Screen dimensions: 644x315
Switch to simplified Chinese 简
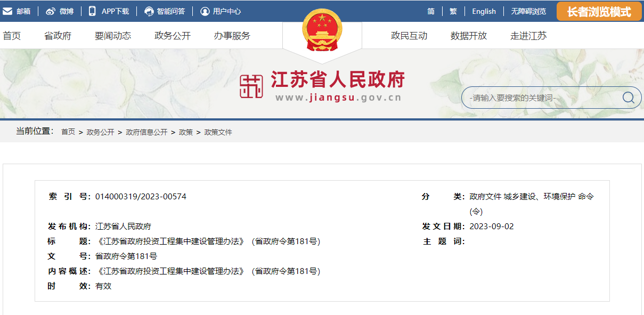431,11
